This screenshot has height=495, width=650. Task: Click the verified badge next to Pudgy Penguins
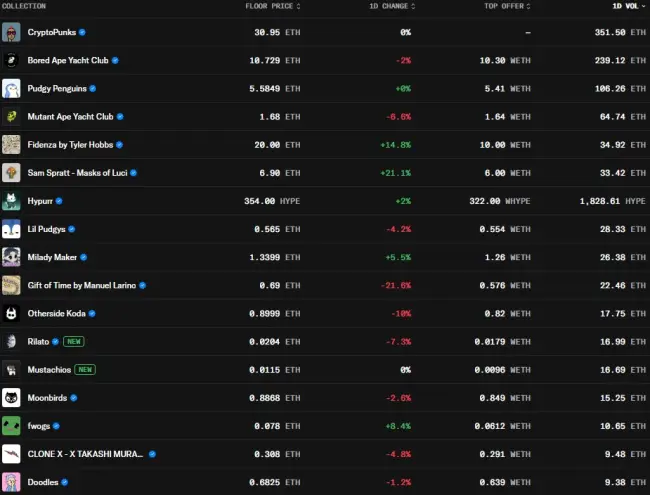click(93, 89)
